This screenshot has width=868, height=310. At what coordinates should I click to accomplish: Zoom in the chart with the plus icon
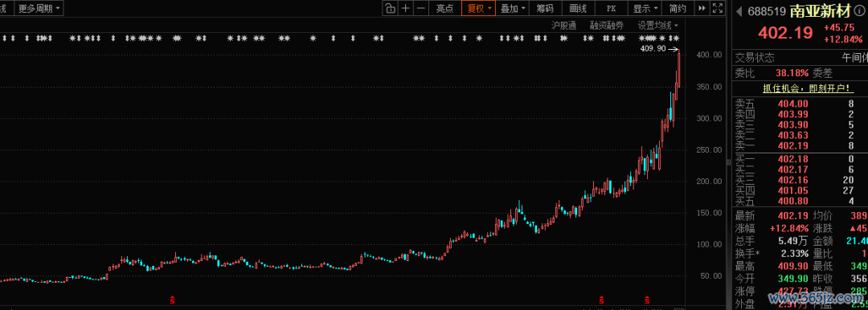(x=406, y=8)
